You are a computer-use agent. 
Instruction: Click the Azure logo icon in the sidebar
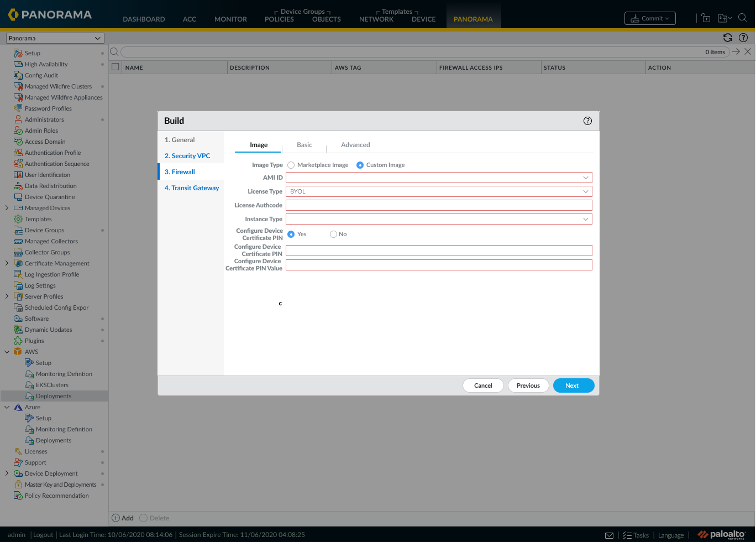18,407
